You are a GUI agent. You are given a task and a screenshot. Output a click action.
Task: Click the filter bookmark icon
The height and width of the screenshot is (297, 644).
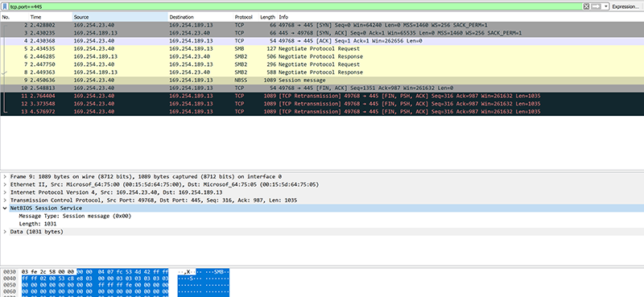point(6,6)
